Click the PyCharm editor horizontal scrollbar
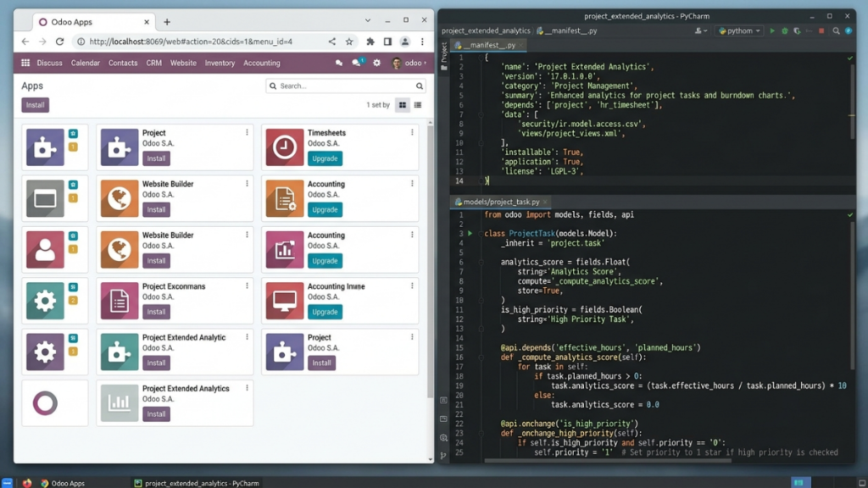Screen dimensions: 868x488 click(x=607, y=460)
